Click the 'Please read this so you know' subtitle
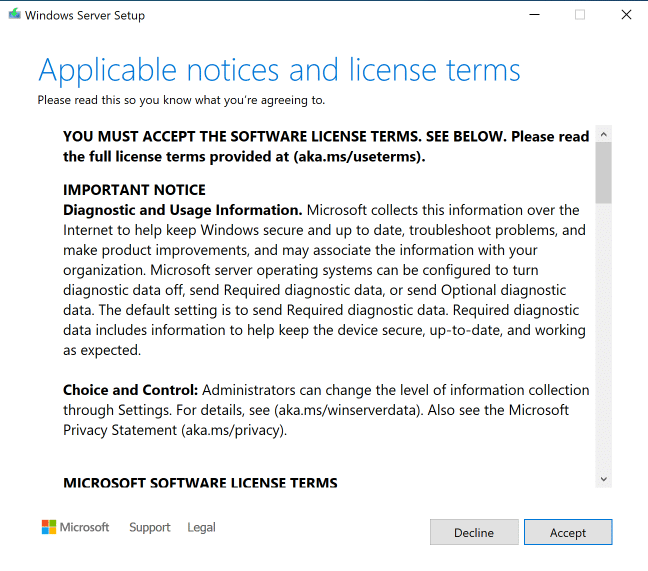This screenshot has width=648, height=571. (181, 100)
